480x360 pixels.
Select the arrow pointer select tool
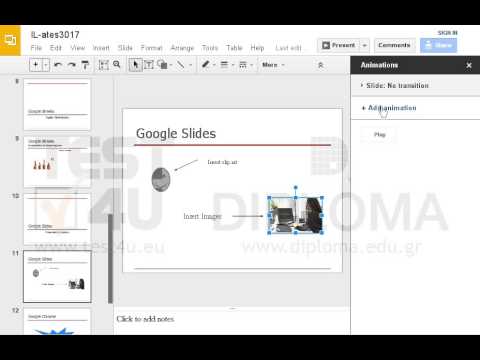(135, 65)
